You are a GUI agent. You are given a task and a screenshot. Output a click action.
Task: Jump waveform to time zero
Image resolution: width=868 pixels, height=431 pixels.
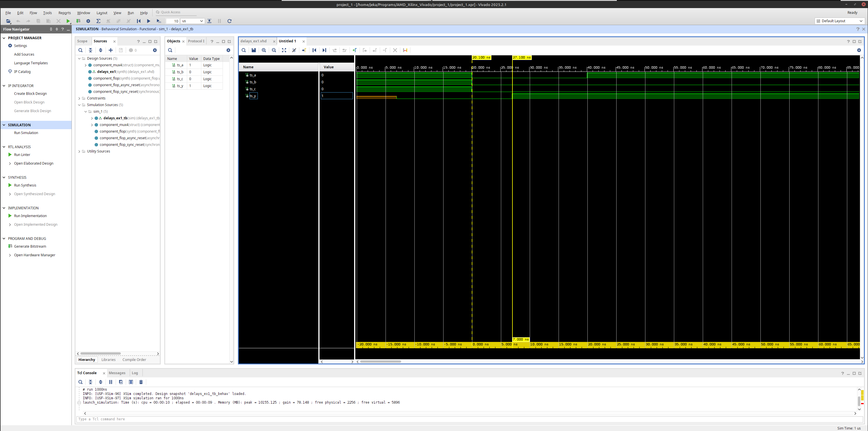point(314,50)
